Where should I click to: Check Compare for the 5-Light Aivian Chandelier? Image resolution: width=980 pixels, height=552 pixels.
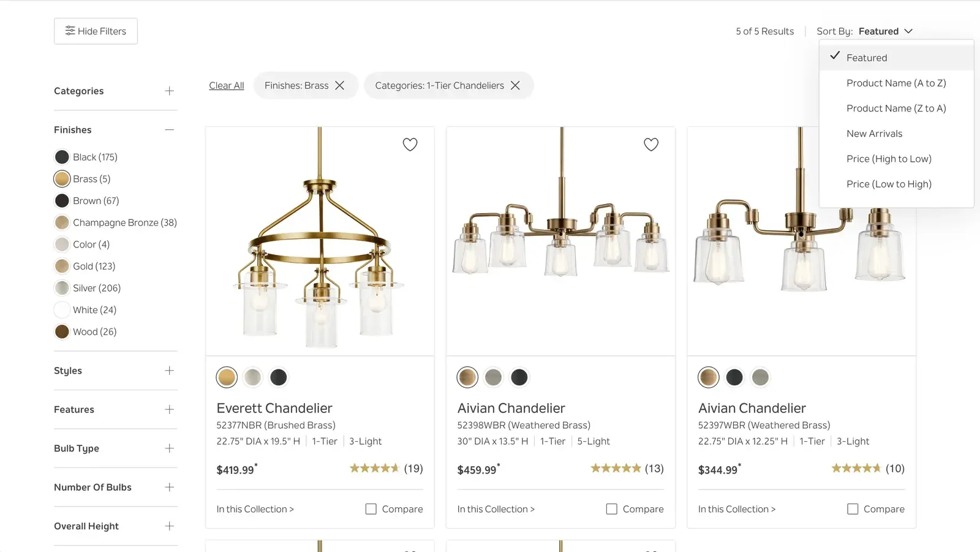[612, 509]
